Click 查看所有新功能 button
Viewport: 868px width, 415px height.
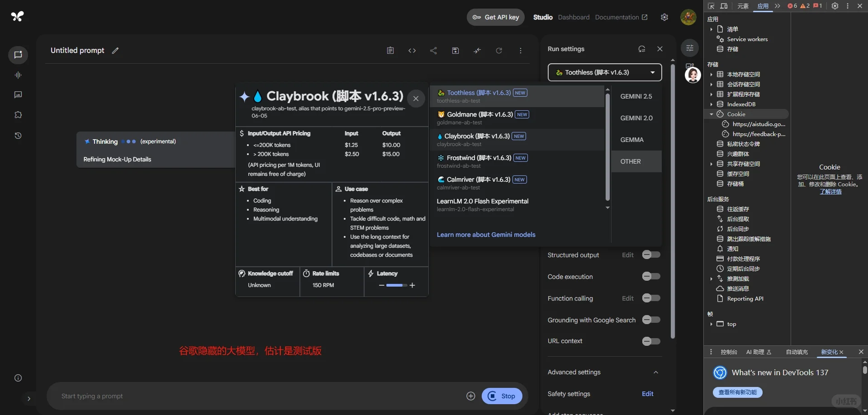click(738, 392)
